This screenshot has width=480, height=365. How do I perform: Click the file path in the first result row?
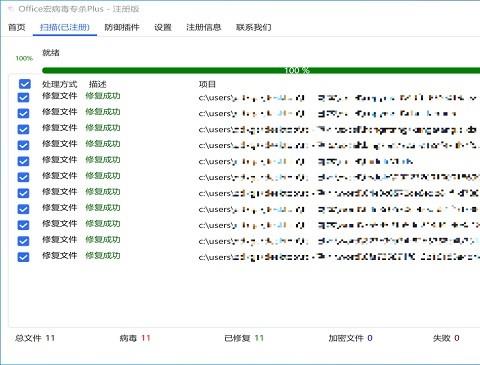(x=337, y=98)
